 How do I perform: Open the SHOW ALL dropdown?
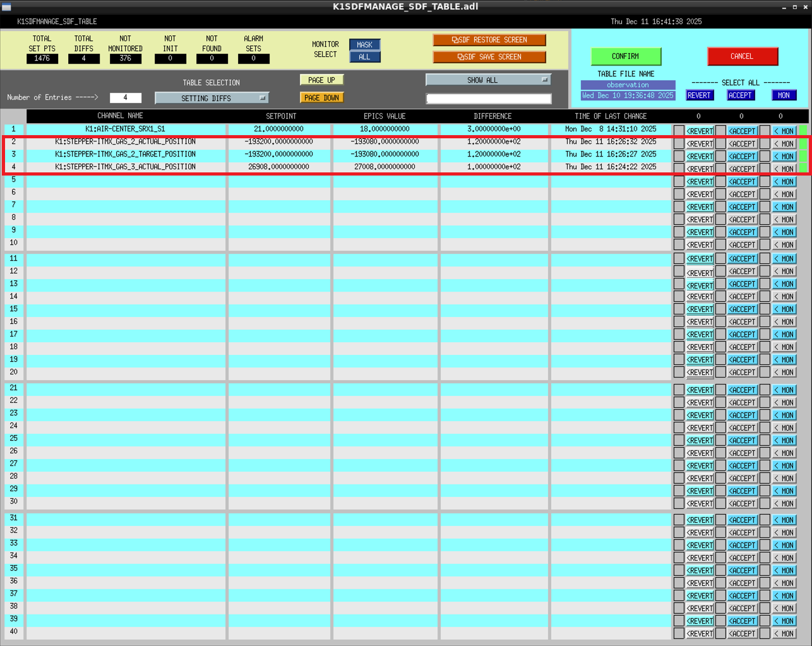[x=488, y=80]
